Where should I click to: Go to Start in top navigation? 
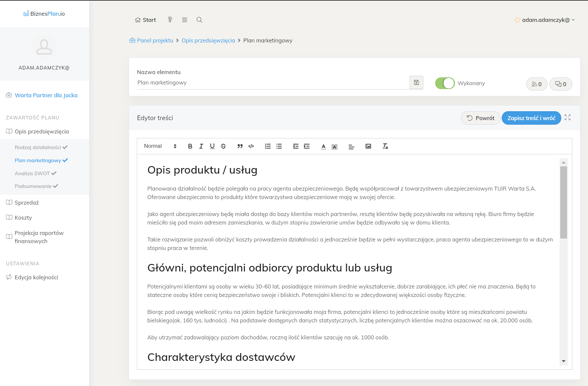145,20
